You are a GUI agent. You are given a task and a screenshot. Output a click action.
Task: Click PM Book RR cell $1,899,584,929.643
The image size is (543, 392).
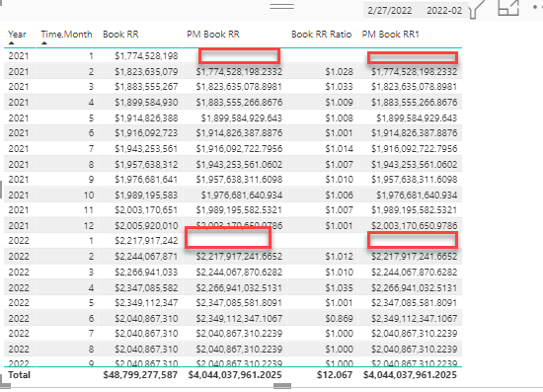[242, 118]
